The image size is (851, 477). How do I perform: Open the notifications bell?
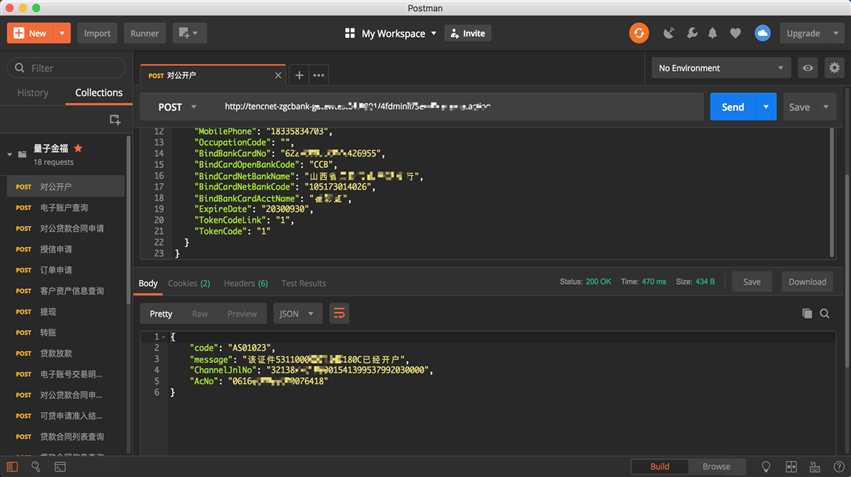[x=713, y=33]
